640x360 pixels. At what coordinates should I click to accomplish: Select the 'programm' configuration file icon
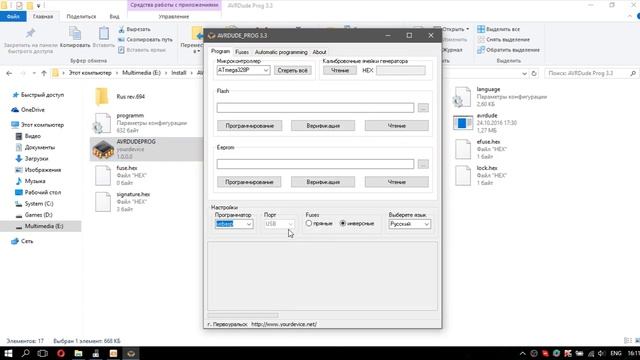tap(102, 123)
